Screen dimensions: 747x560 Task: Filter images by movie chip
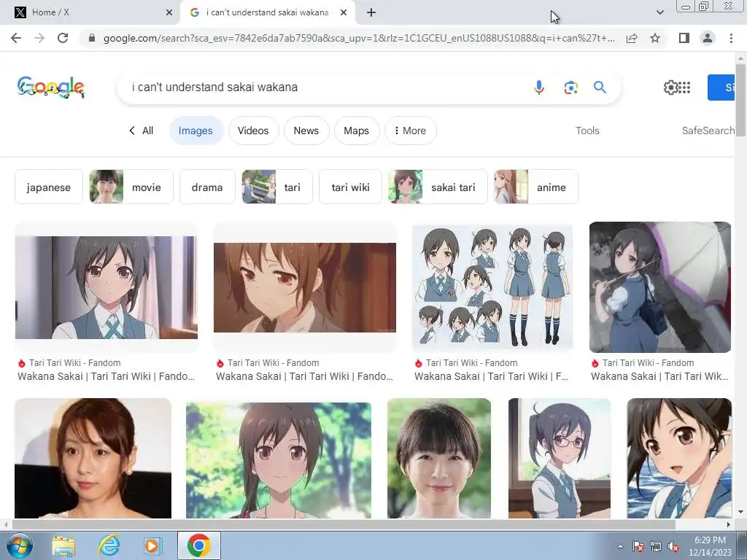click(x=131, y=187)
